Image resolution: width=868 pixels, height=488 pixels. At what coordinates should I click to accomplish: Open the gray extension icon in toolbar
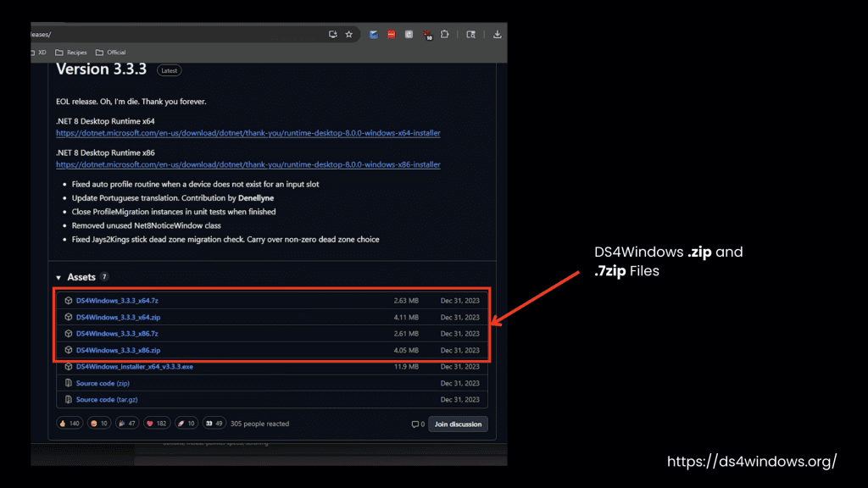pos(409,34)
